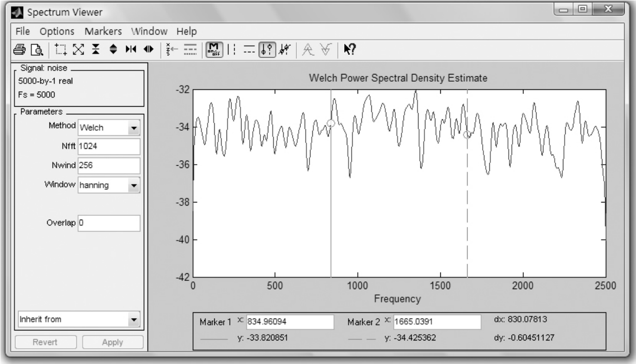
Task: Minimize the Spectrum Viewer window
Action: click(564, 10)
